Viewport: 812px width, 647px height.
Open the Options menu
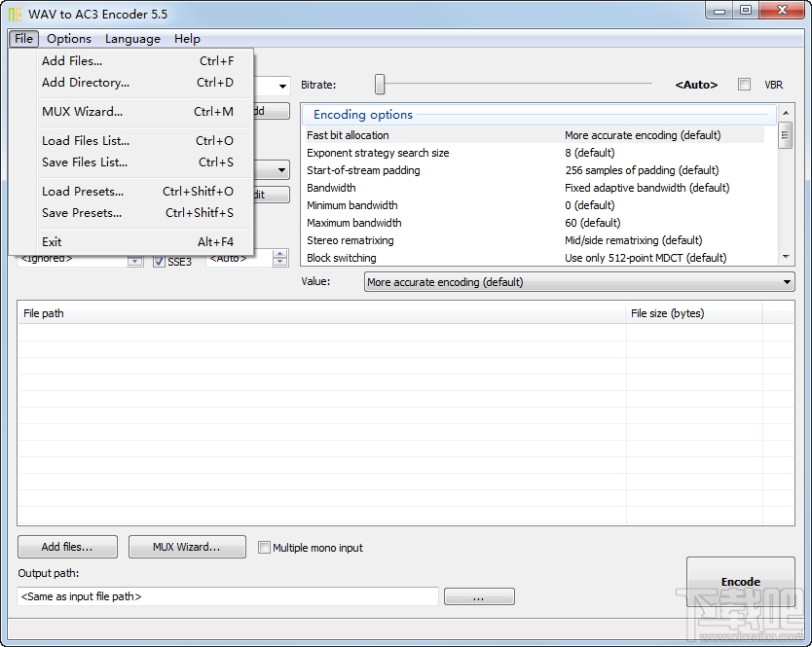68,39
